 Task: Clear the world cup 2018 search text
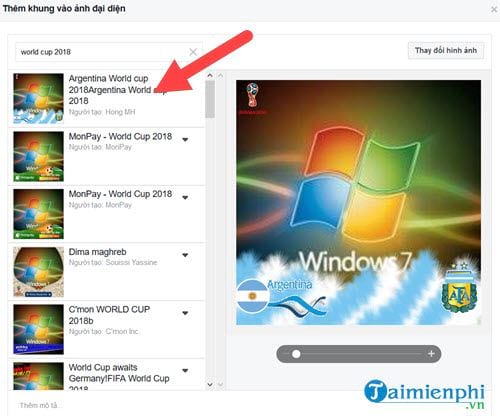[x=193, y=52]
